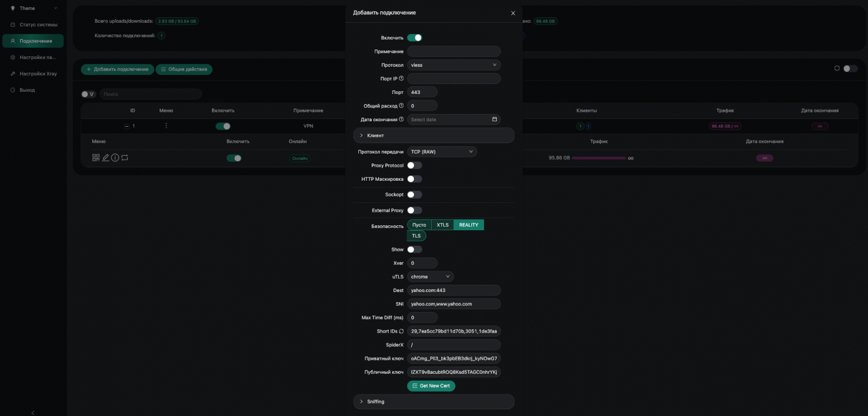Open Статус системы in the sidebar
The image size is (868, 416).
(33, 24)
